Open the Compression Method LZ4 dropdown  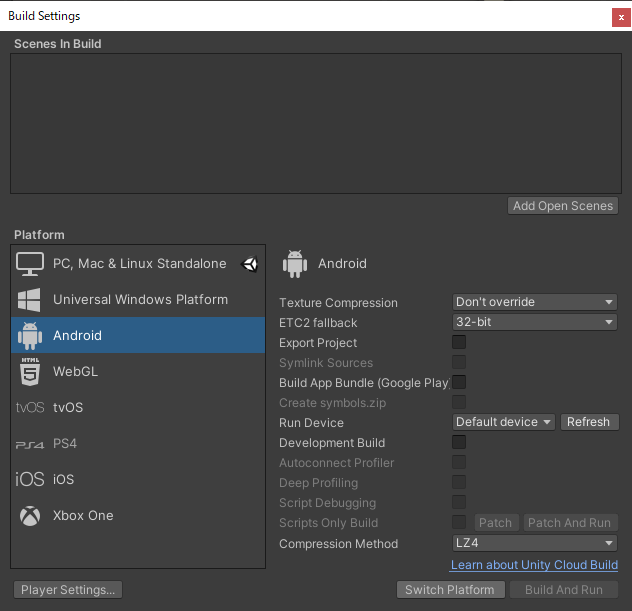pos(534,543)
